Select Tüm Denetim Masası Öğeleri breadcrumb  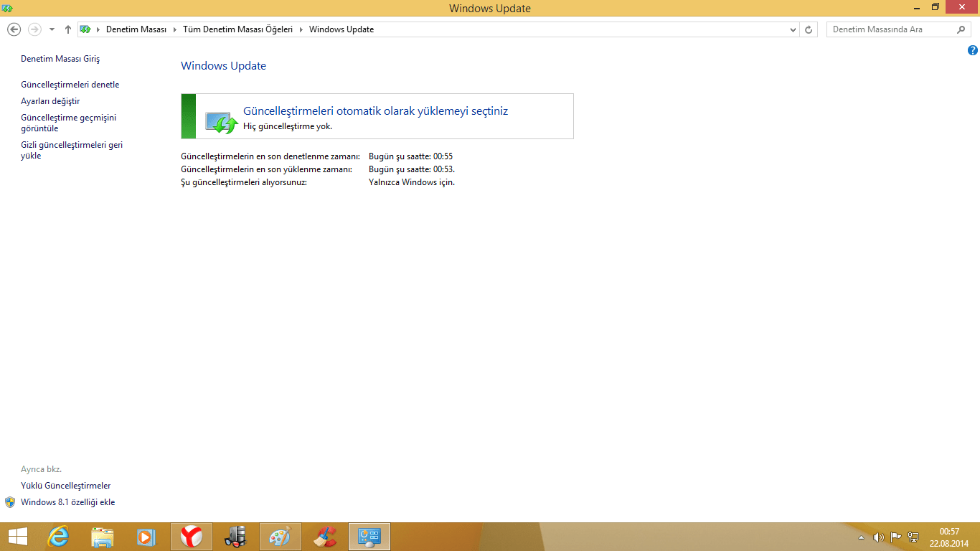tap(238, 29)
